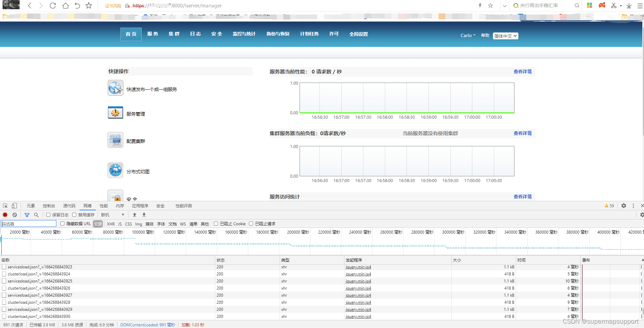Click the quick publish service globe icon
This screenshot has height=328, width=644.
pos(115,88)
